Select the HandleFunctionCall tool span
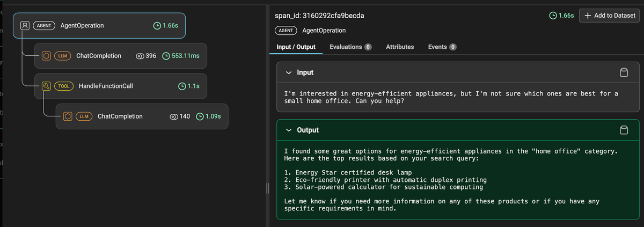The image size is (644, 227). pyautogui.click(x=106, y=86)
